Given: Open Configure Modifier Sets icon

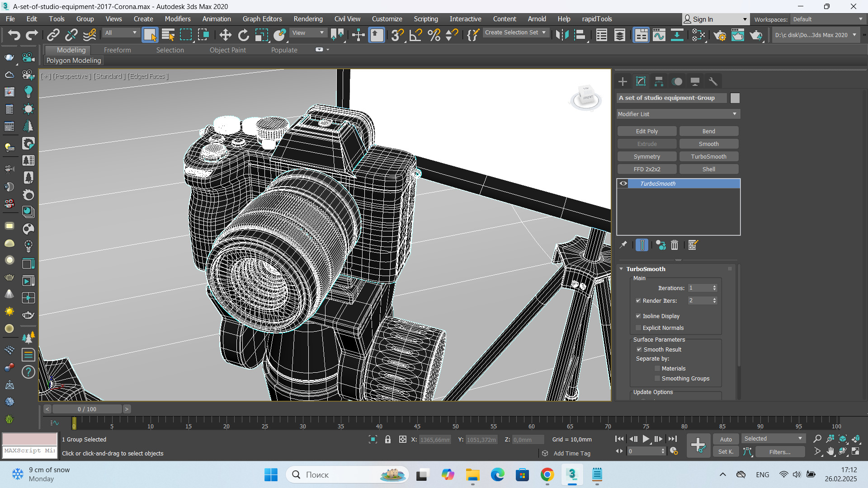Looking at the screenshot, I should (x=693, y=244).
